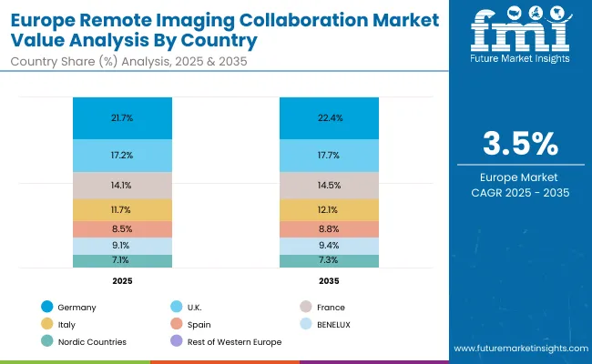Image resolution: width=592 pixels, height=364 pixels.
Task: Click the 2025 axis label
Action: (122, 281)
